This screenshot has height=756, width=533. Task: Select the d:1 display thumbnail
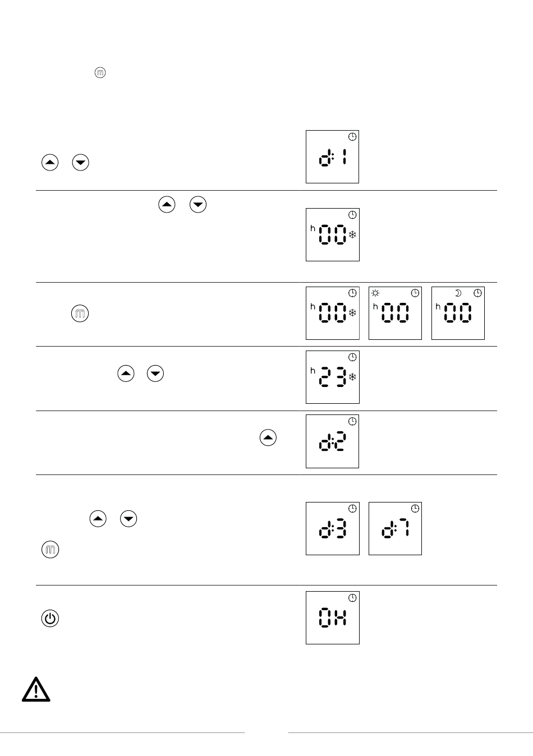tap(333, 157)
